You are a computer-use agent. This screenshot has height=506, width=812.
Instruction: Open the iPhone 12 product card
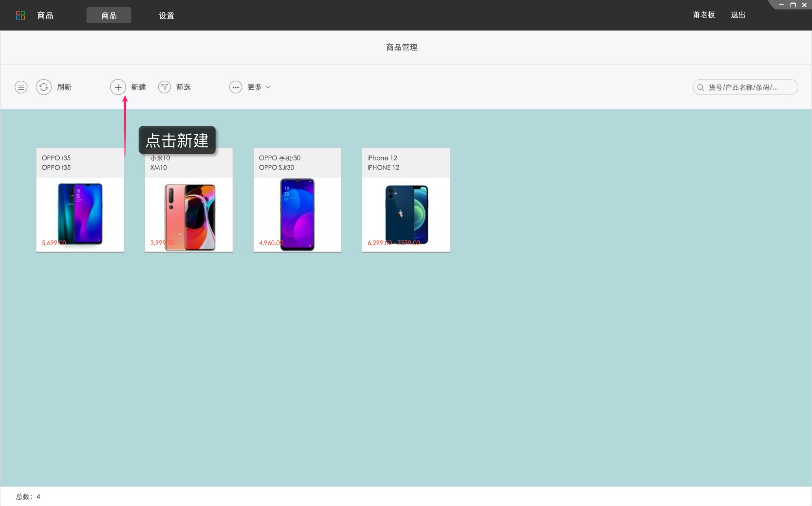coord(406,200)
